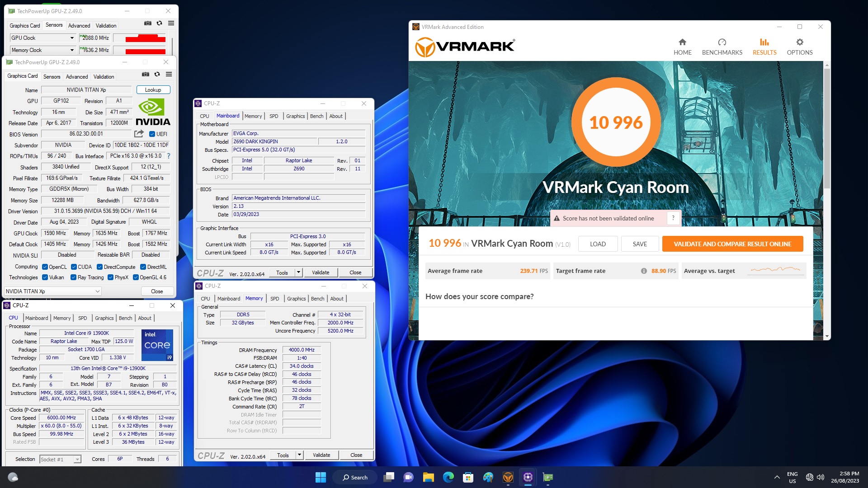Click the GPU Clock red sensor graph
Screen dimensions: 868x488
(139, 38)
